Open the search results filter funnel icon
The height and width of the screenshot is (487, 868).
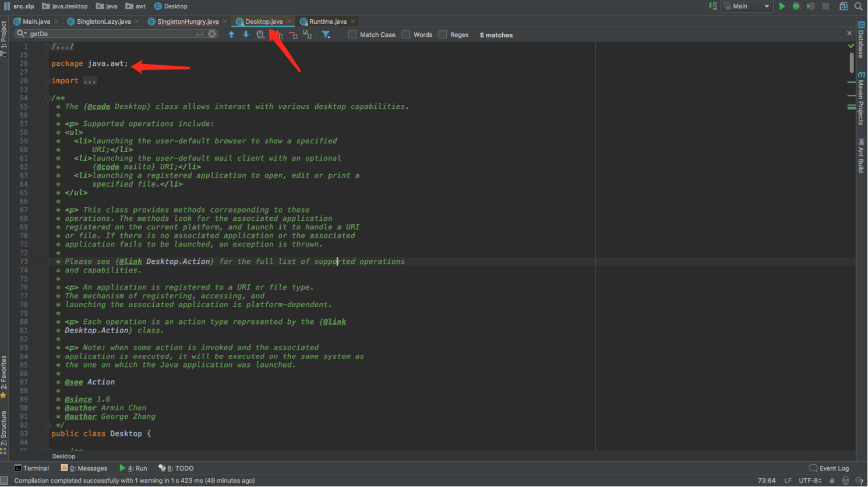[326, 35]
